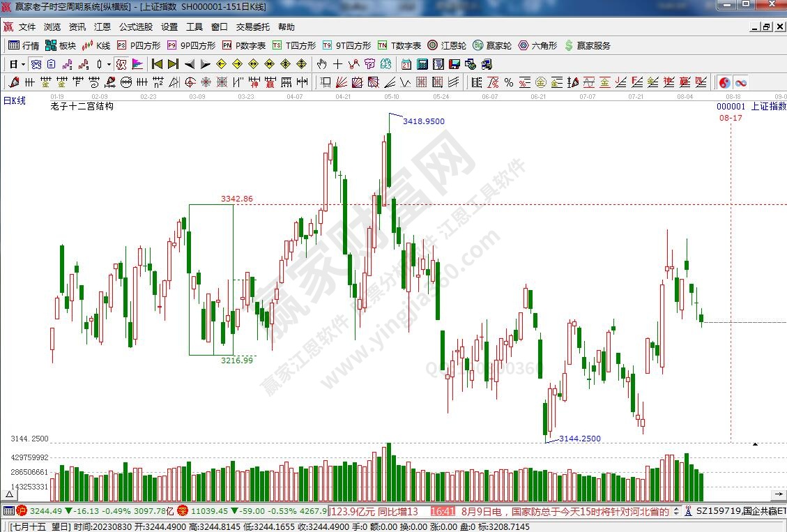This screenshot has height=532, width=787.
Task: Jump to the first bar arrow icon
Action: tap(157, 64)
